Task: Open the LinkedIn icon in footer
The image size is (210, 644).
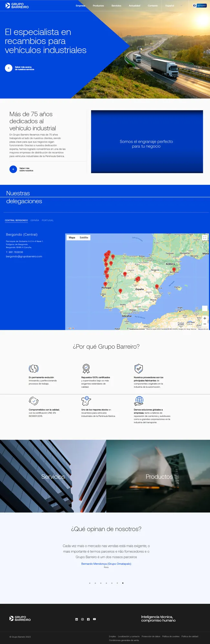Action: click(76, 619)
